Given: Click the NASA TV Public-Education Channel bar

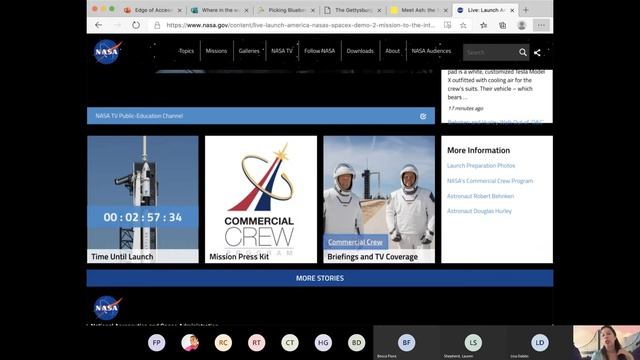Looking at the screenshot, I should tap(261, 116).
